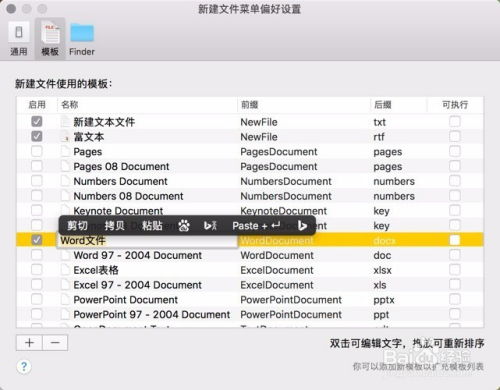The height and width of the screenshot is (390, 500).
Task: Click the xlsx suffix cell
Action: click(382, 270)
